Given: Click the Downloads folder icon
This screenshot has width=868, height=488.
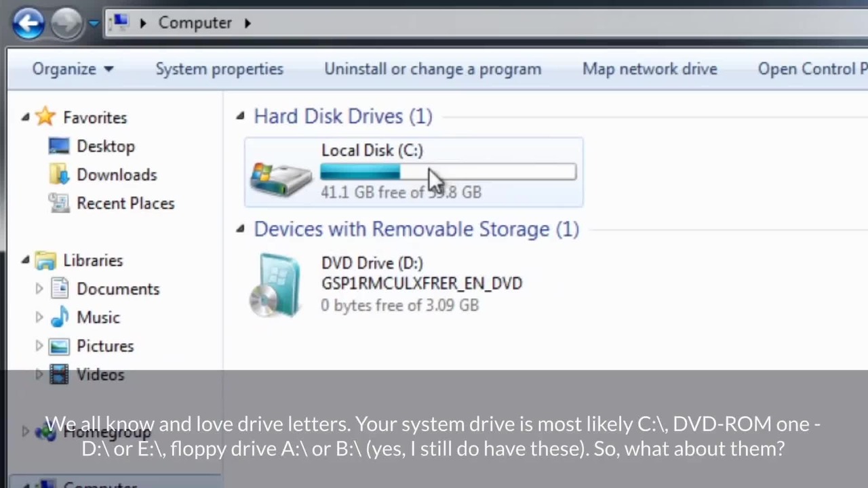Looking at the screenshot, I should click(59, 175).
